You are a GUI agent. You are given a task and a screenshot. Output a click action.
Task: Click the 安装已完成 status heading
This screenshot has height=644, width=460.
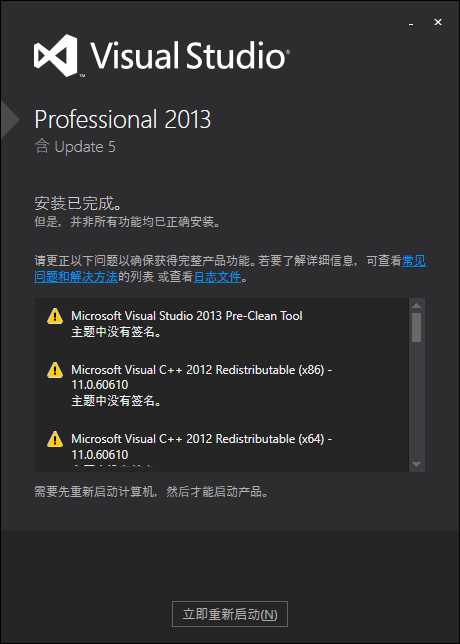[78, 204]
